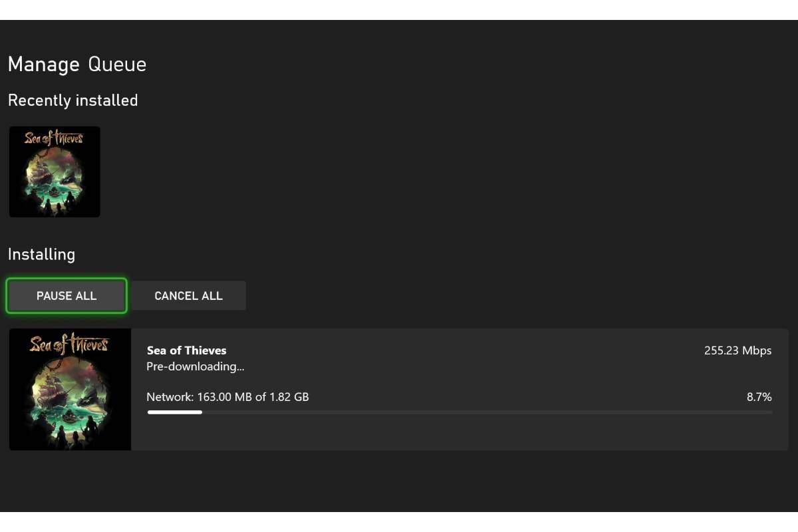Image resolution: width=798 pixels, height=532 pixels.
Task: Click the Pre-downloading status text
Action: (195, 366)
